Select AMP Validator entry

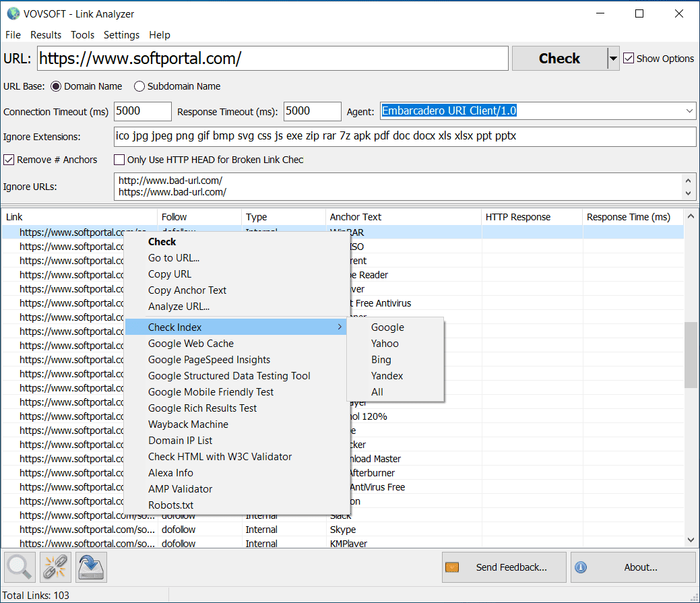(236, 489)
